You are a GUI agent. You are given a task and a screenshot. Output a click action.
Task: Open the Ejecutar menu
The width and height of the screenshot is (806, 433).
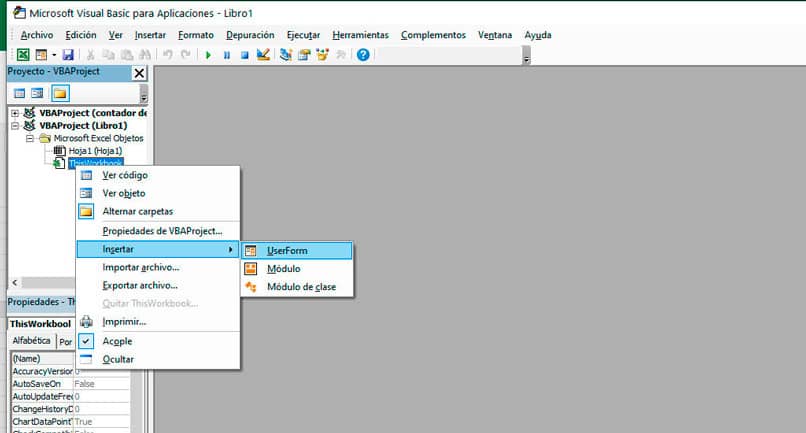click(x=303, y=35)
